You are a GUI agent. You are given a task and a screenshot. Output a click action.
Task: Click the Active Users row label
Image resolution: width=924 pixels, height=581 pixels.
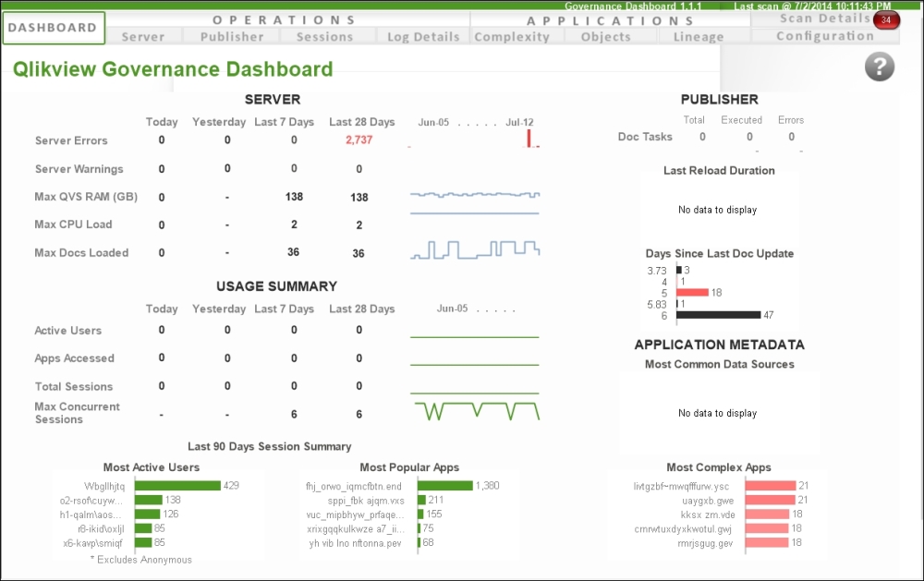(x=67, y=331)
